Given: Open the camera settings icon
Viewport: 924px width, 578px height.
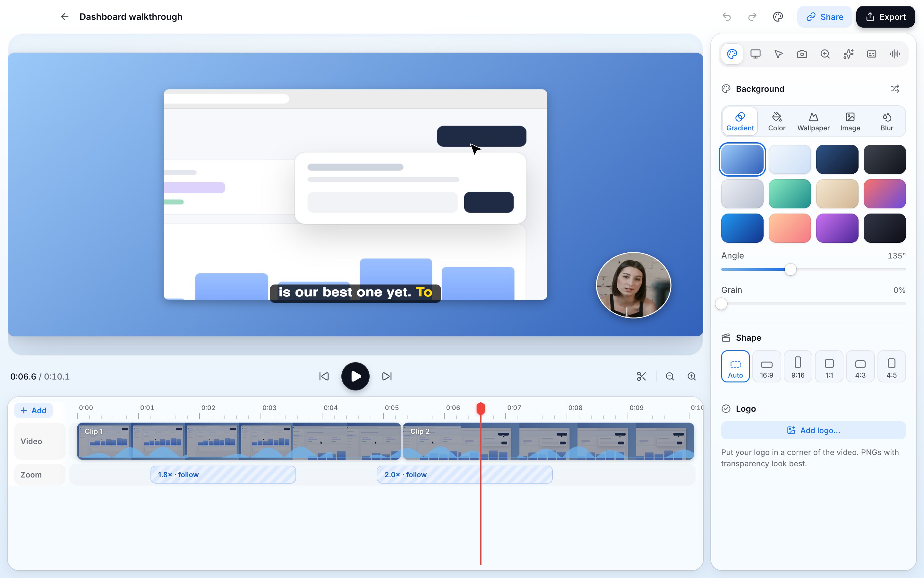Looking at the screenshot, I should click(x=802, y=54).
